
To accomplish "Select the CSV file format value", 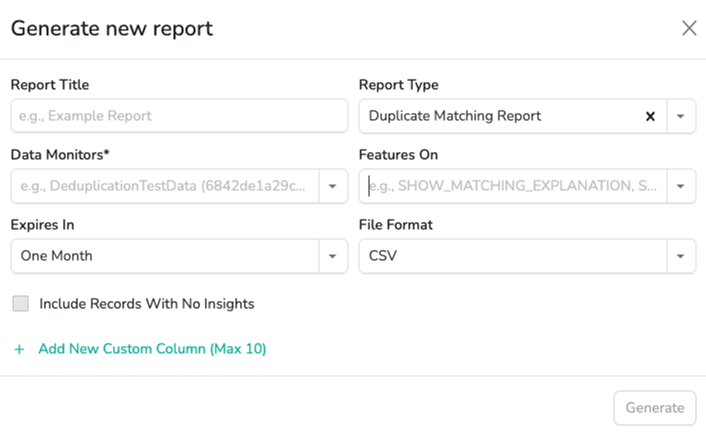I will click(384, 256).
